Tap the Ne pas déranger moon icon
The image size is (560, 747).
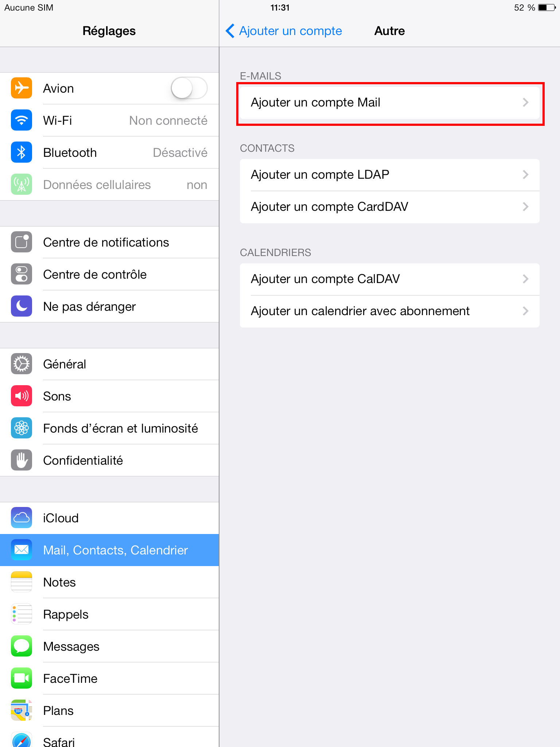(22, 306)
